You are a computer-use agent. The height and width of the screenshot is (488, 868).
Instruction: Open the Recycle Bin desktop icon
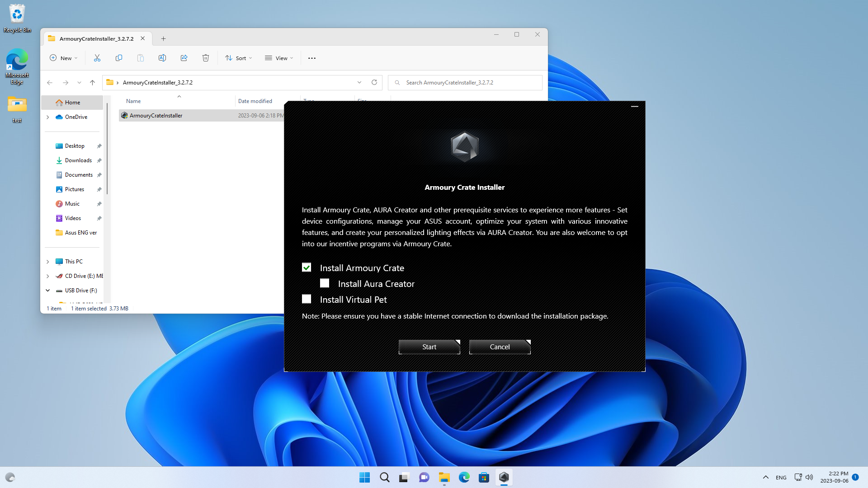click(x=17, y=18)
